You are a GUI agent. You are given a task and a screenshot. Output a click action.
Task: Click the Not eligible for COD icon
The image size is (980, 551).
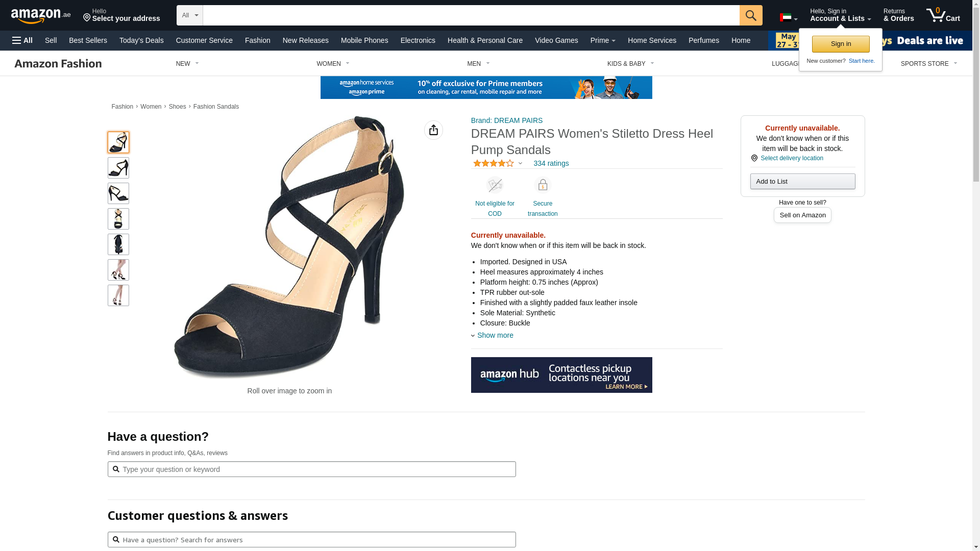point(494,185)
